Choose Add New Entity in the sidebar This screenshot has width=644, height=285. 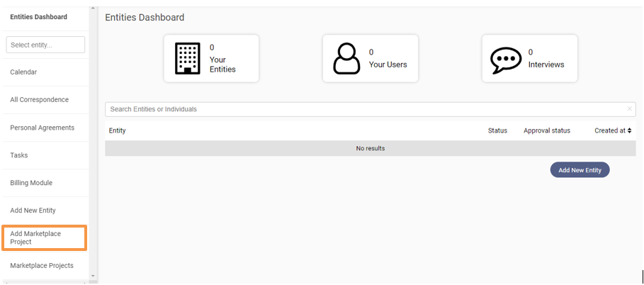tap(33, 211)
